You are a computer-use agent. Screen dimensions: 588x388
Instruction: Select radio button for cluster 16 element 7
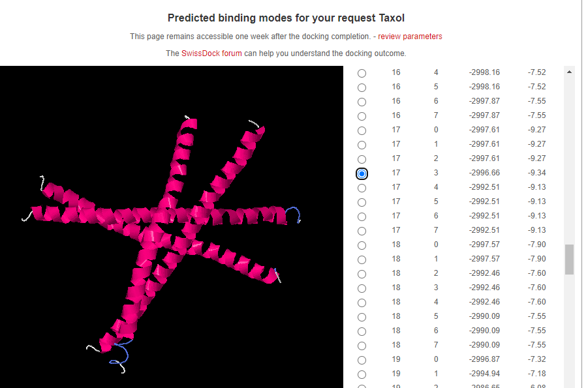[x=362, y=116]
